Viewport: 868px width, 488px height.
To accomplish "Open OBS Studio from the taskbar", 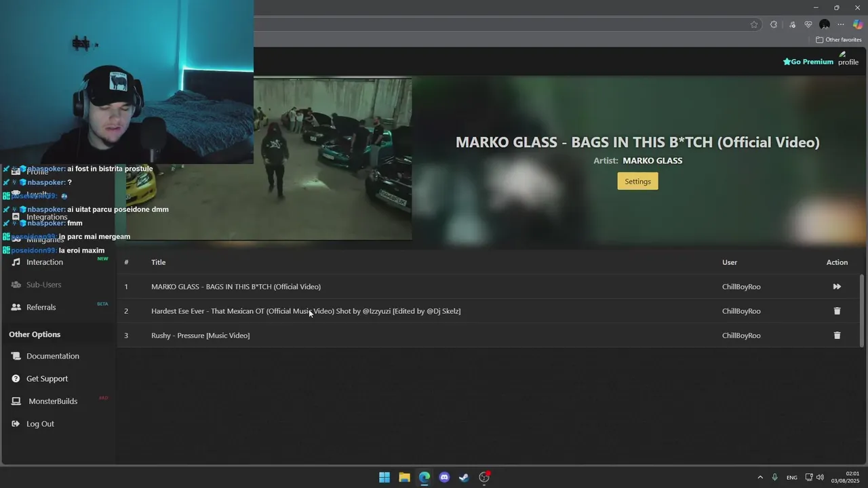I will (x=484, y=477).
